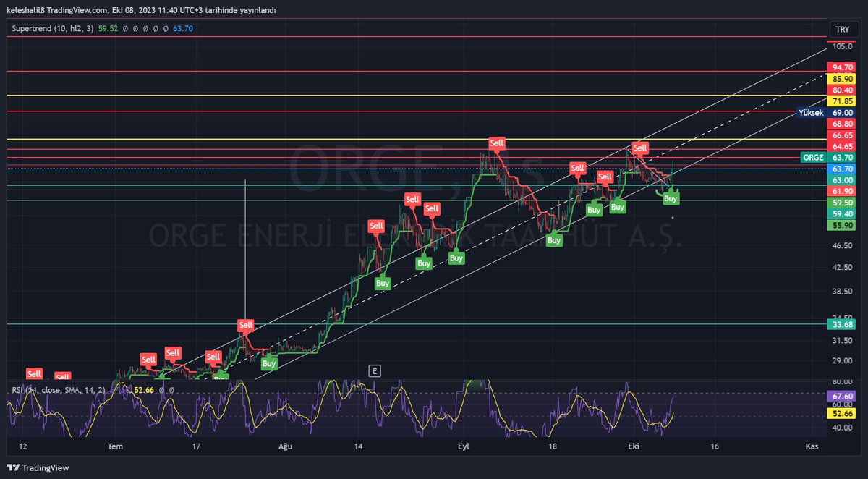Click the teal 33.68 price label
The image size is (868, 479).
pos(843,325)
